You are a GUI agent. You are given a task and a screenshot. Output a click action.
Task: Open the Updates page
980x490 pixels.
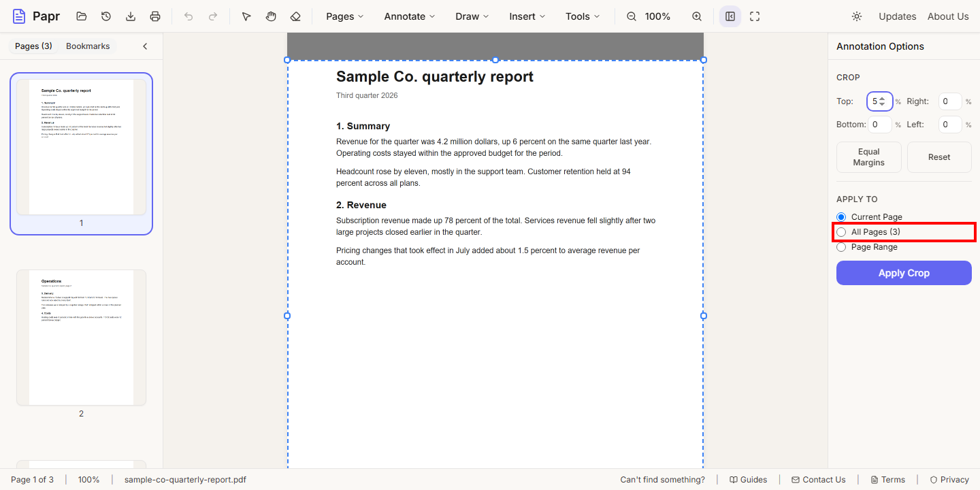897,16
